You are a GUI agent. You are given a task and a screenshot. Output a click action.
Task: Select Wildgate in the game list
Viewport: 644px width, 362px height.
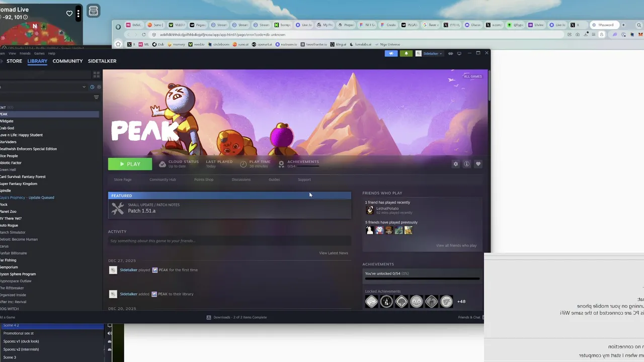click(7, 121)
